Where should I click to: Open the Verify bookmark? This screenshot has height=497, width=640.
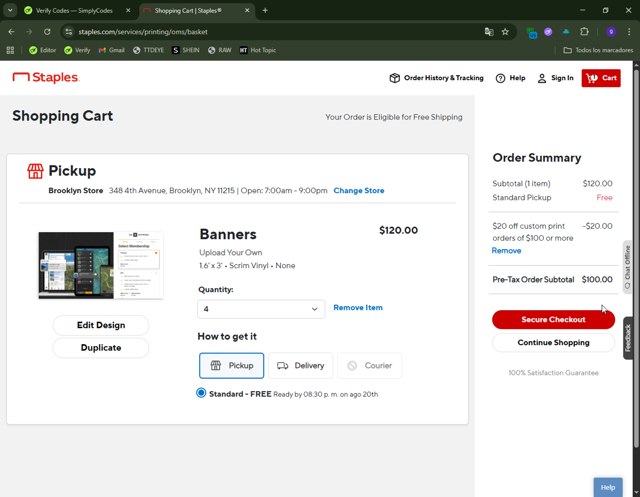(x=77, y=50)
